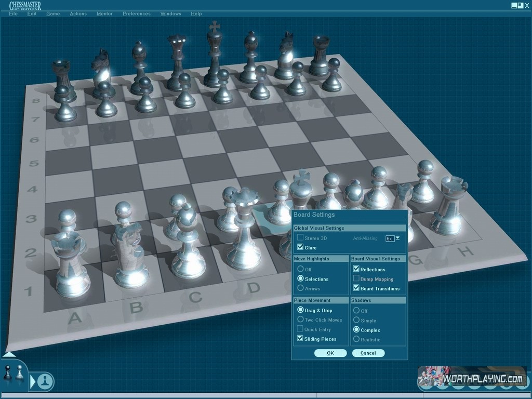Select Simple shadows radio option
The width and height of the screenshot is (532, 399).
(x=356, y=321)
